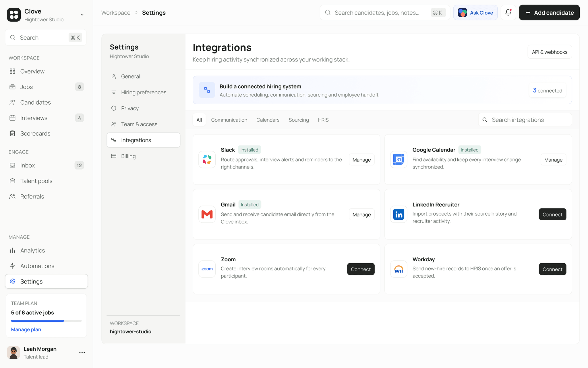Switch to the Sourcing tab

coord(299,120)
